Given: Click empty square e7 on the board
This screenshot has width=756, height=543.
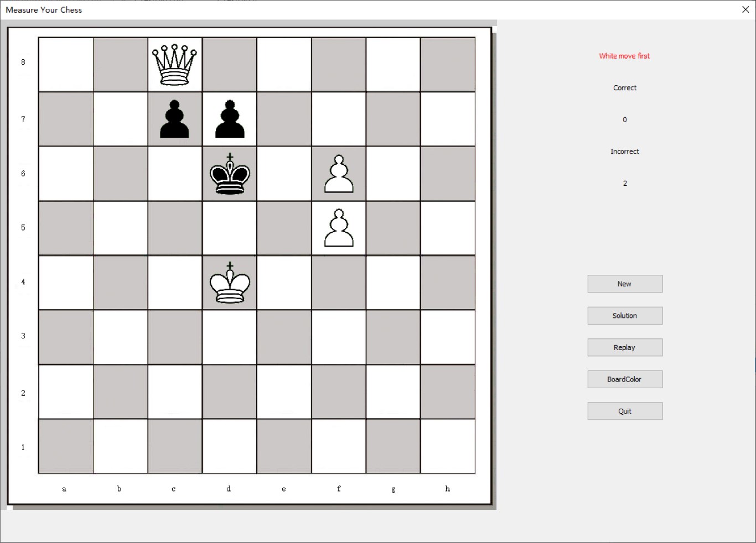Looking at the screenshot, I should tap(284, 119).
